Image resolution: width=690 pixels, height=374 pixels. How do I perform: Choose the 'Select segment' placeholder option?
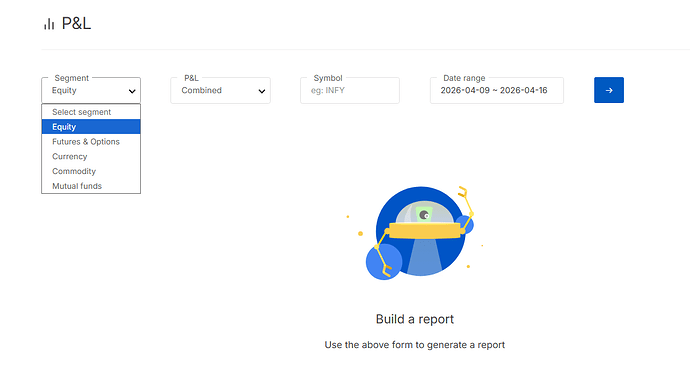(x=91, y=112)
